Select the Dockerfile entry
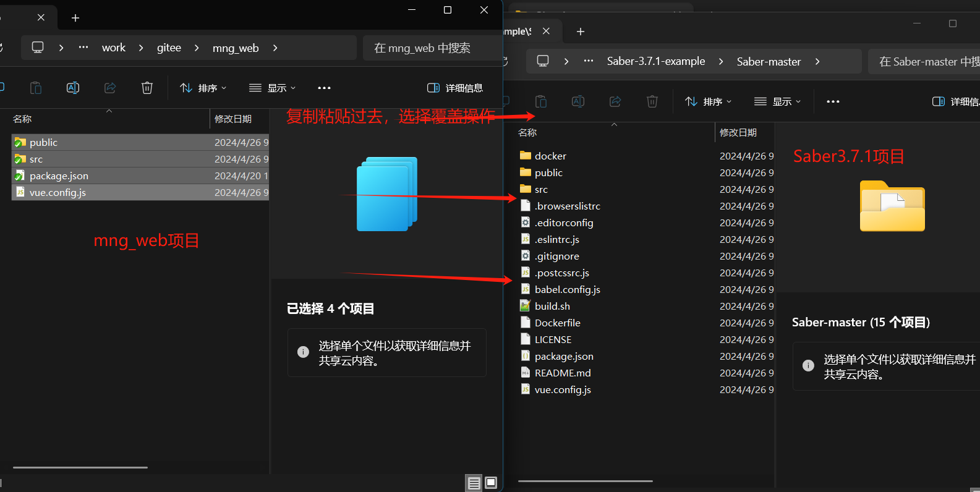This screenshot has height=492, width=980. 646,323
